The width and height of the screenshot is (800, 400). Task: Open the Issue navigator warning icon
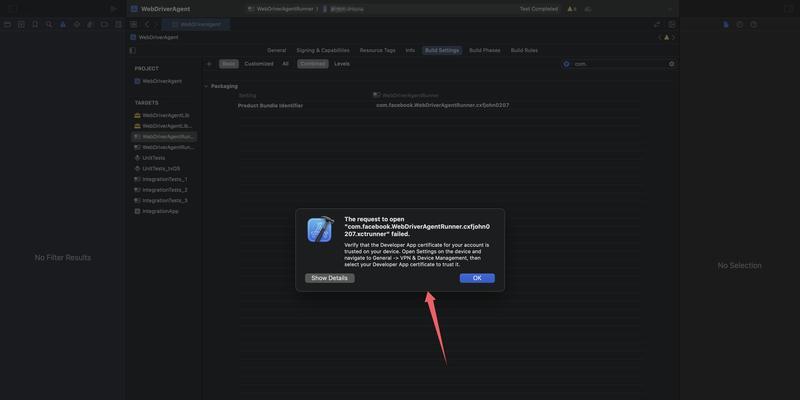click(x=63, y=24)
